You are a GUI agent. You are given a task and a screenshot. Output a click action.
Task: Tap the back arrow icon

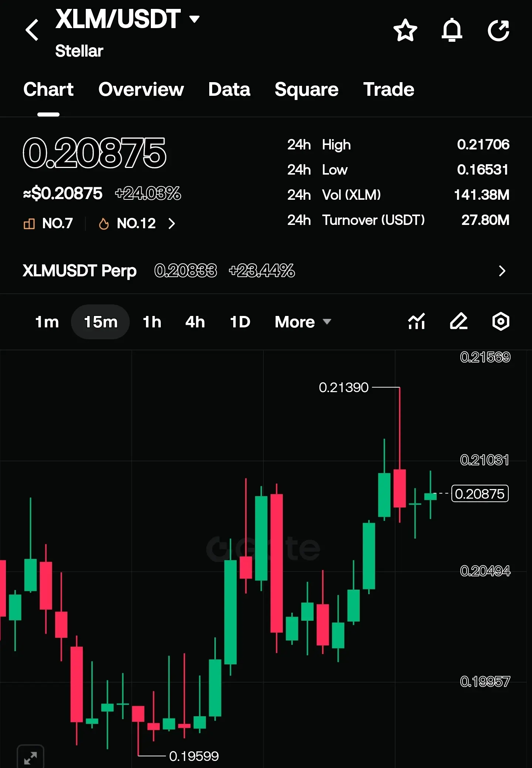pyautogui.click(x=32, y=30)
